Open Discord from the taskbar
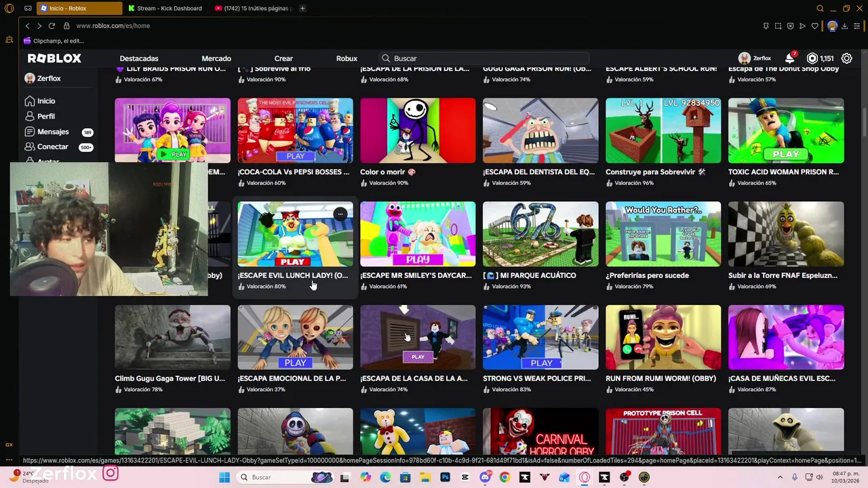This screenshot has height=488, width=868. tap(485, 477)
